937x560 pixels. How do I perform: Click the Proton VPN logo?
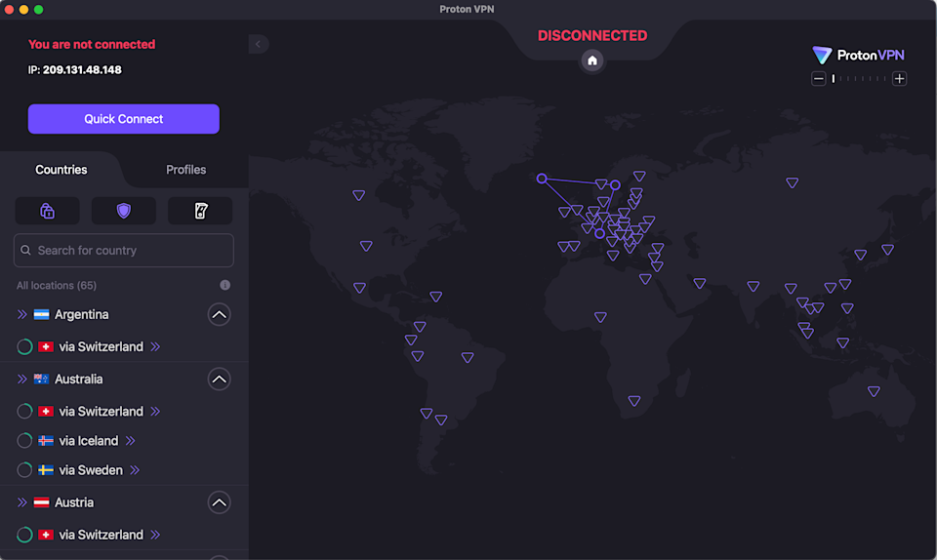(859, 56)
